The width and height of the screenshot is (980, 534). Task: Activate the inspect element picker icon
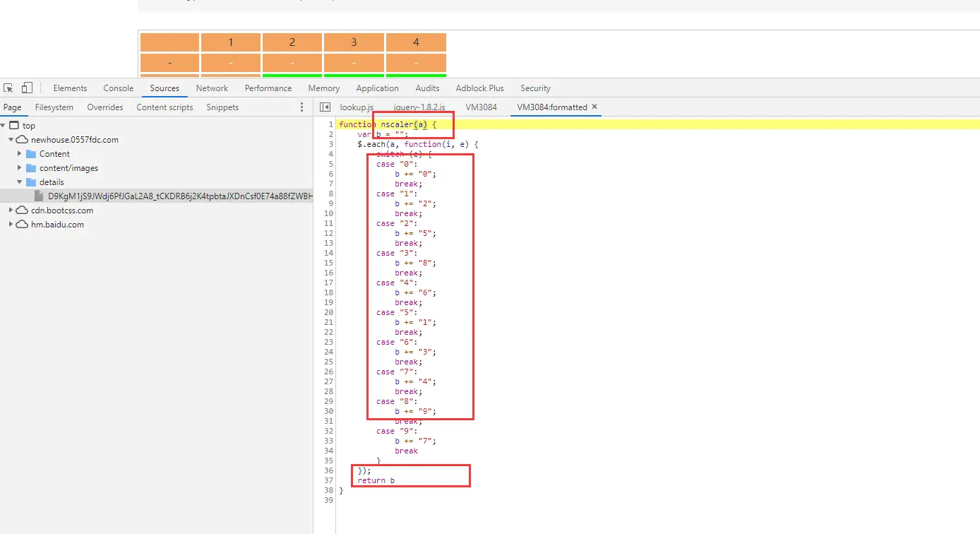(x=8, y=88)
